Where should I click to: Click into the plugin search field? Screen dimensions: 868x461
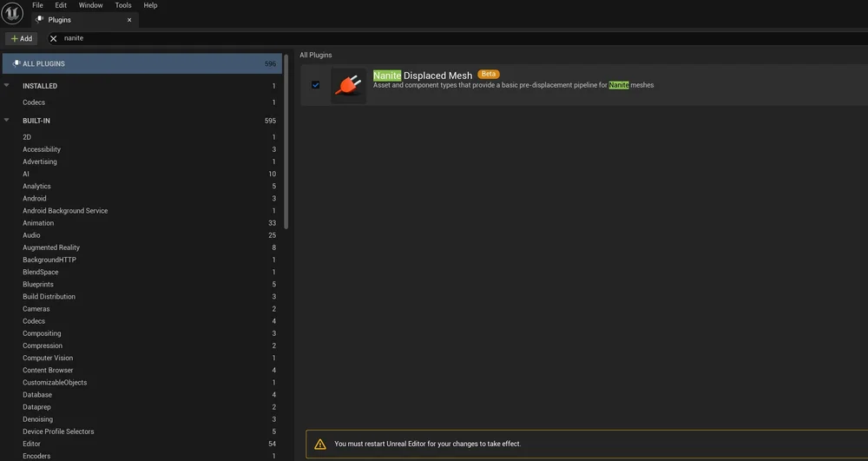pyautogui.click(x=459, y=38)
